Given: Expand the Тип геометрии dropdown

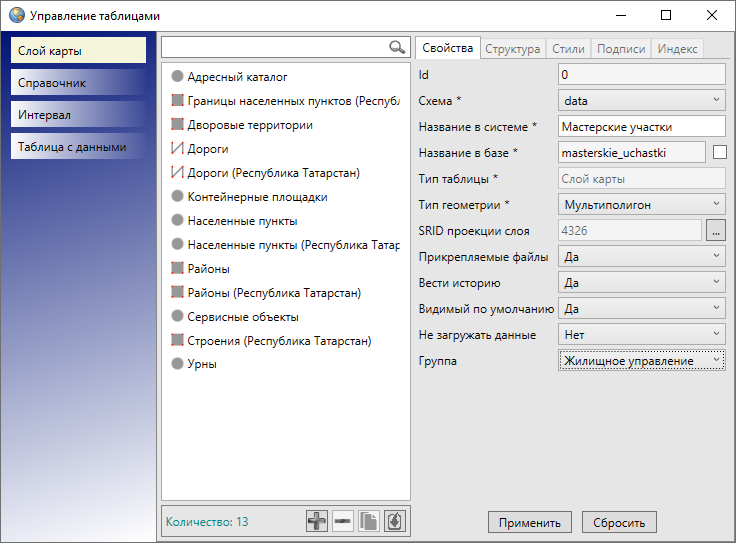Looking at the screenshot, I should tap(641, 204).
